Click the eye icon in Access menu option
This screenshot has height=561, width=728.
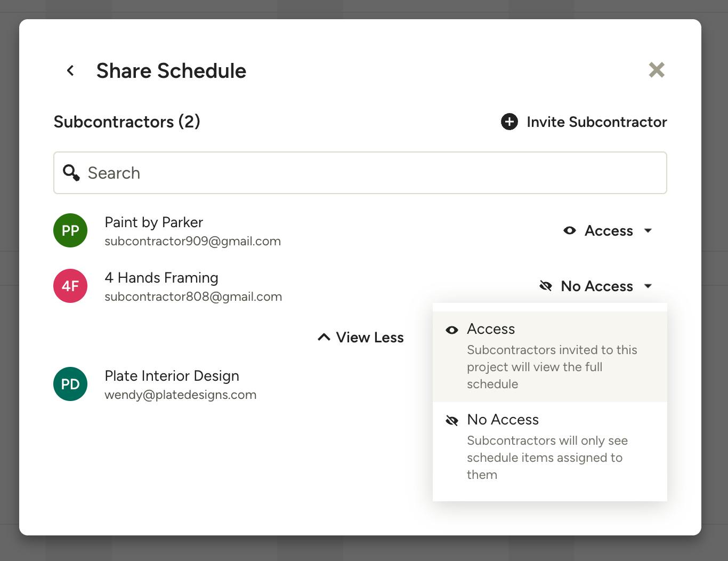(x=451, y=330)
